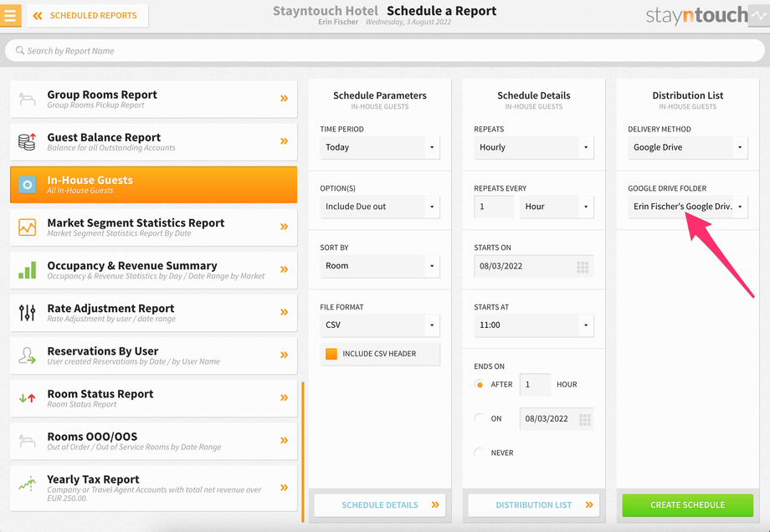Select the Occupancy & Revenue Summary title
The image size is (770, 532).
pyautogui.click(x=132, y=265)
